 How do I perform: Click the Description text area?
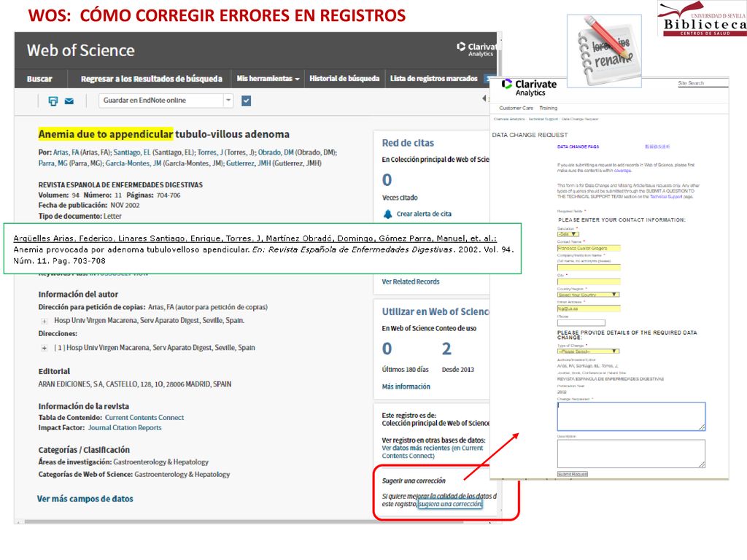point(631,454)
